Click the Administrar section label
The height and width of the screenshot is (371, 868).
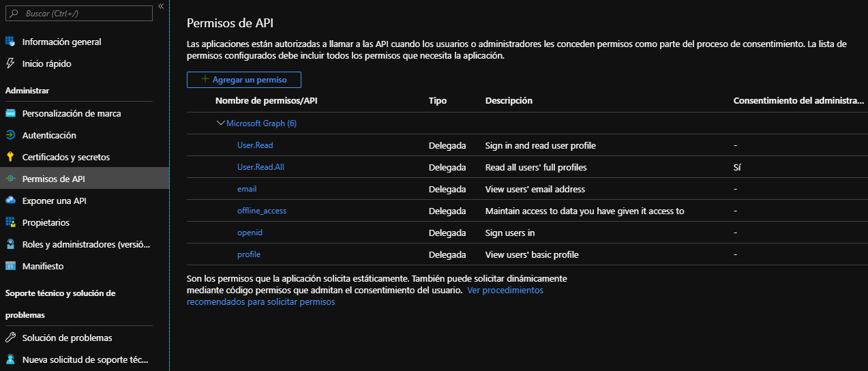27,91
